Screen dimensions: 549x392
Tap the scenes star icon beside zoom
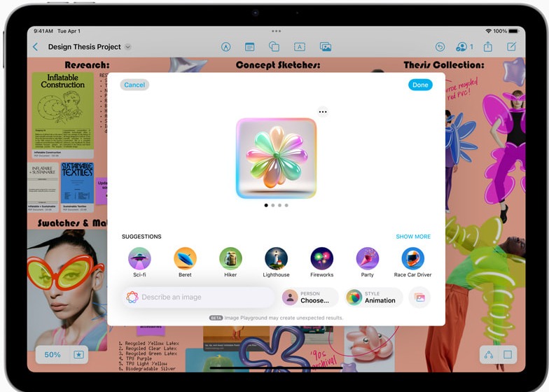pyautogui.click(x=78, y=354)
